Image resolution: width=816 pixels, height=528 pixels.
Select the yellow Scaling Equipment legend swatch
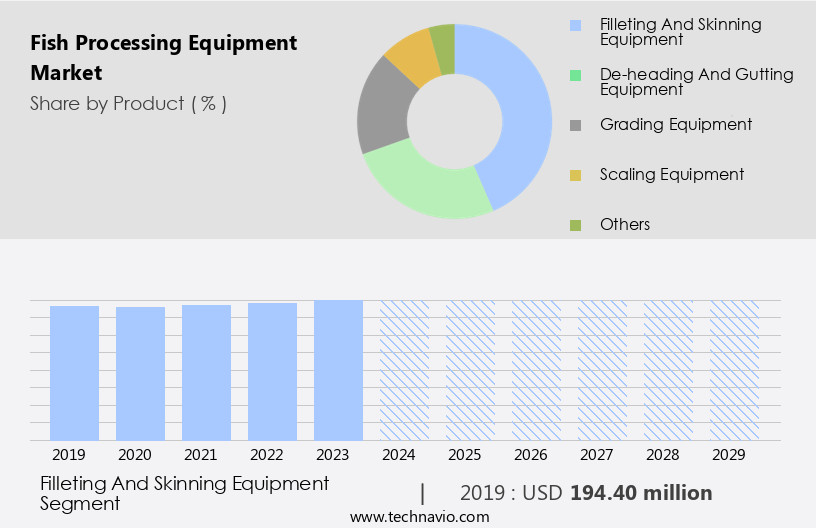[575, 175]
